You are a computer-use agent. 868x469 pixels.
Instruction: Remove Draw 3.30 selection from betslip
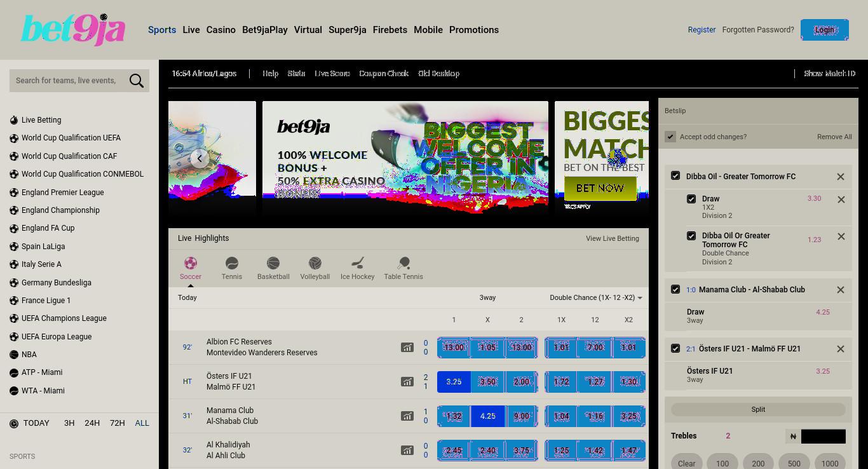[x=841, y=200]
